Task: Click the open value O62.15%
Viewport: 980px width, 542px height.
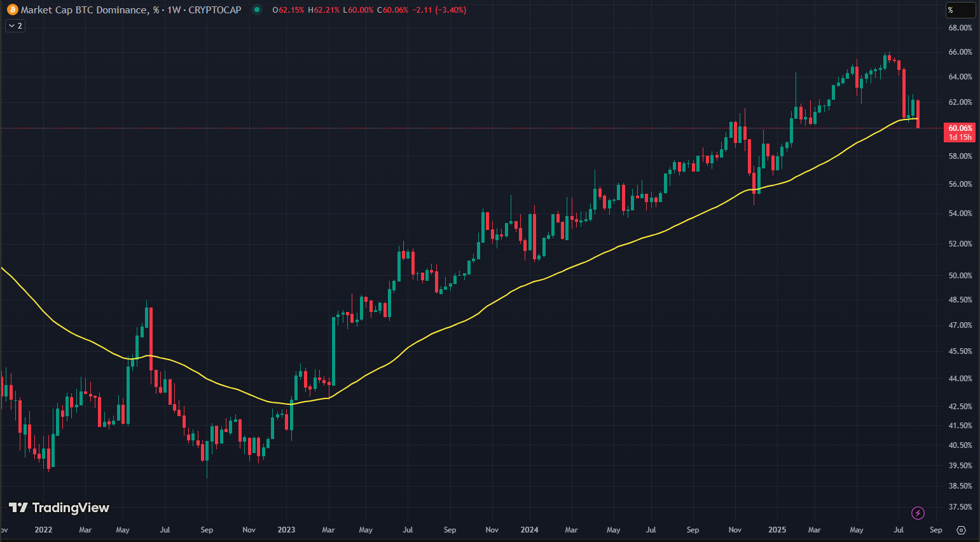Action: (287, 10)
